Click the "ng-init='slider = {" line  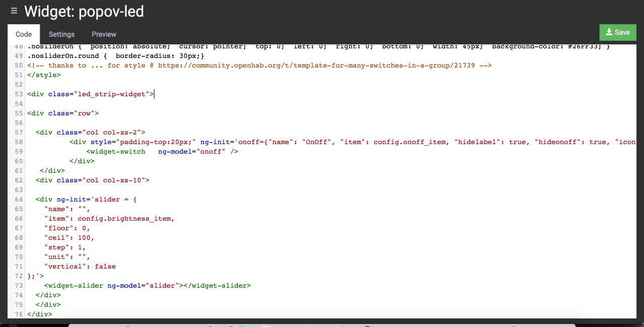click(86, 200)
